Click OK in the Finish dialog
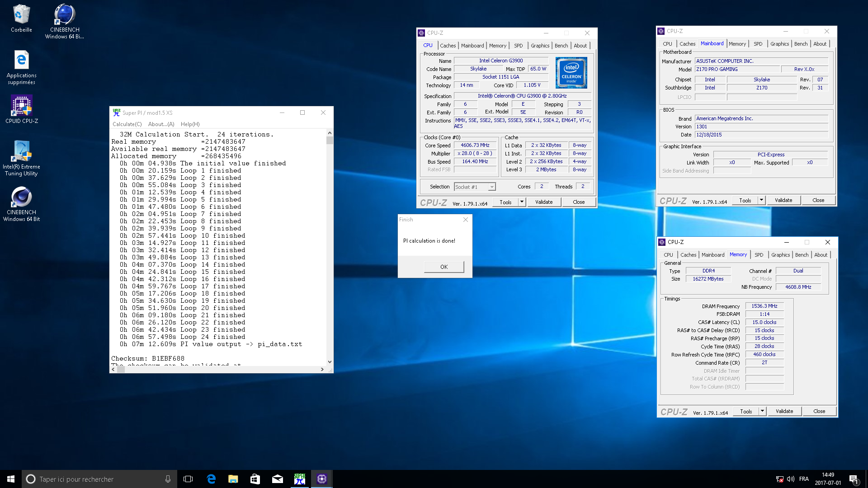Viewport: 868px width, 488px height. click(444, 267)
